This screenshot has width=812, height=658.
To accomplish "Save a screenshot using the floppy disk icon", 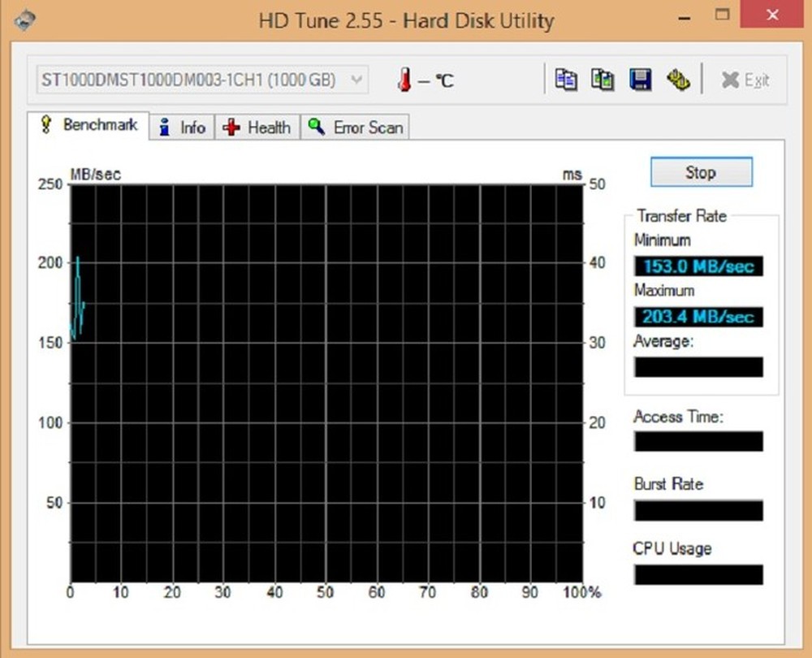I will 640,79.
